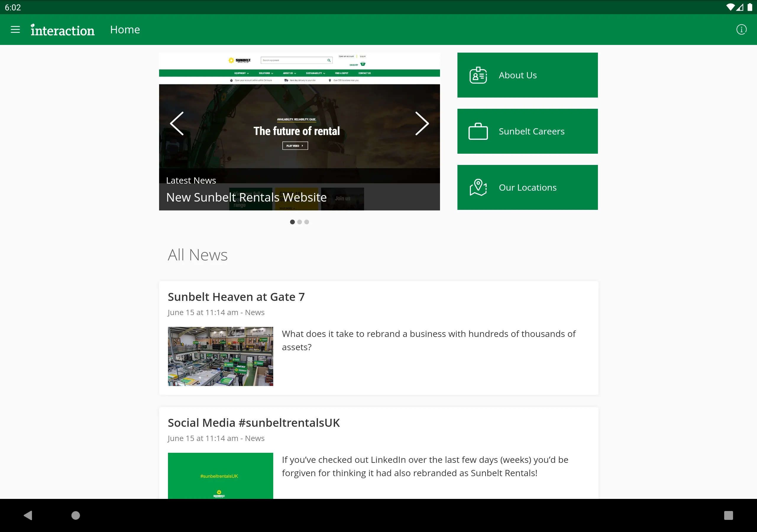This screenshot has width=757, height=532.
Task: Open the About Us section
Action: [528, 75]
